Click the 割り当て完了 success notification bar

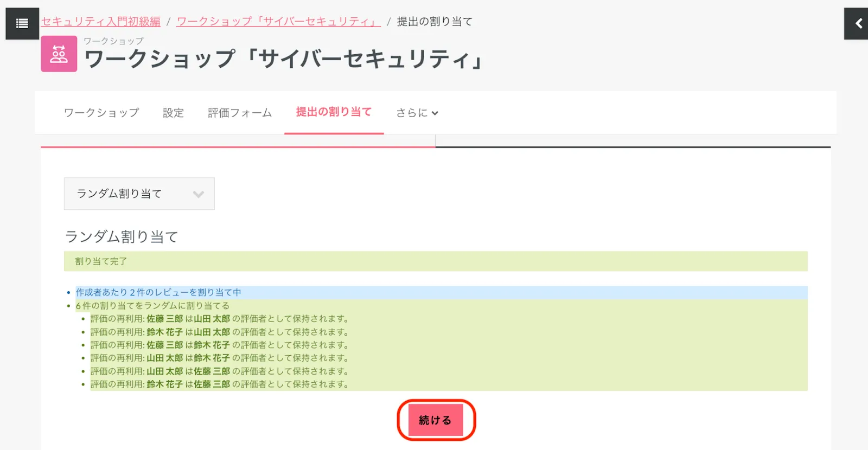point(435,261)
